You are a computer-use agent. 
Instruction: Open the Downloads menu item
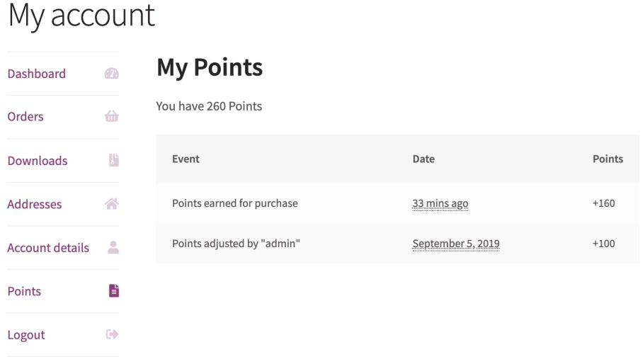coord(38,161)
